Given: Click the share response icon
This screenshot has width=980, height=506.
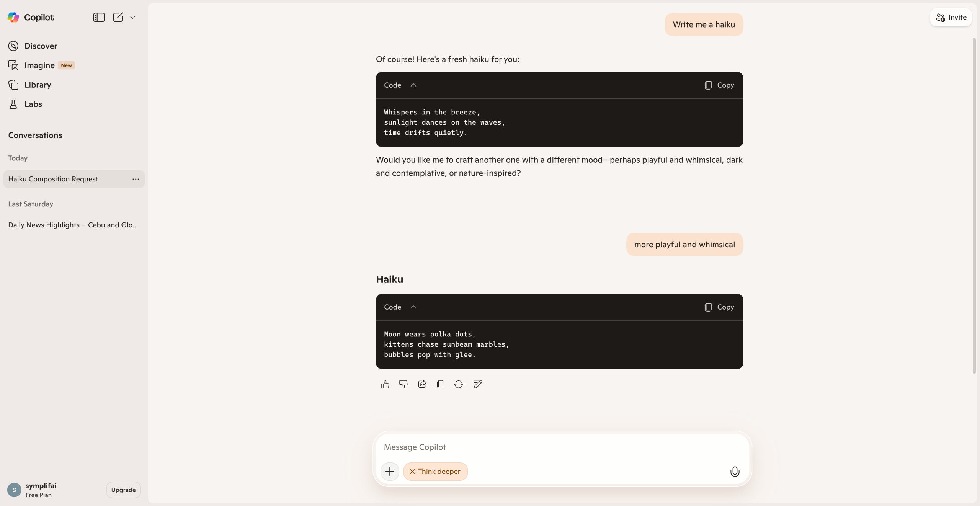Looking at the screenshot, I should click(422, 384).
